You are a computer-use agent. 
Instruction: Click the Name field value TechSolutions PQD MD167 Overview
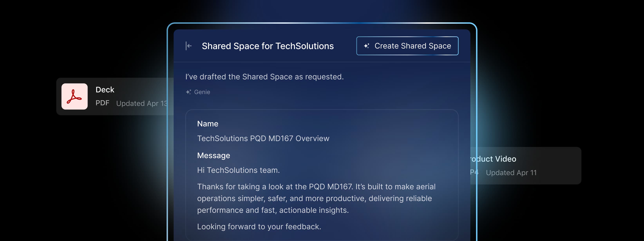(x=263, y=138)
